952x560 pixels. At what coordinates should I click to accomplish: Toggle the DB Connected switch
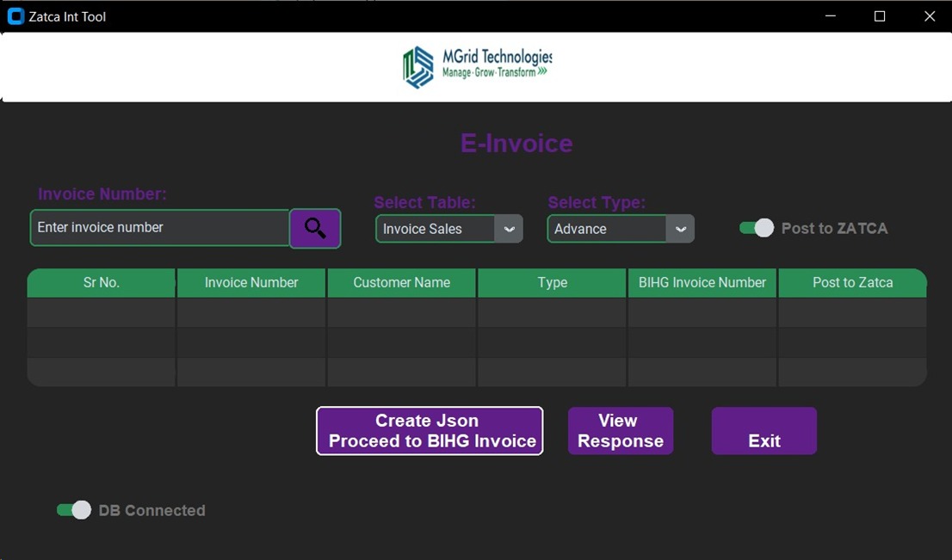coord(74,510)
